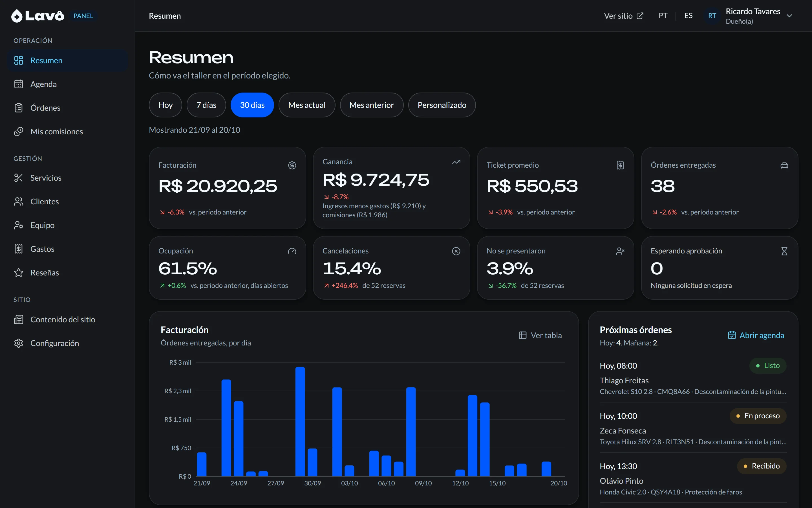The image size is (812, 508).
Task: Select the 30 días period filter
Action: (252, 105)
